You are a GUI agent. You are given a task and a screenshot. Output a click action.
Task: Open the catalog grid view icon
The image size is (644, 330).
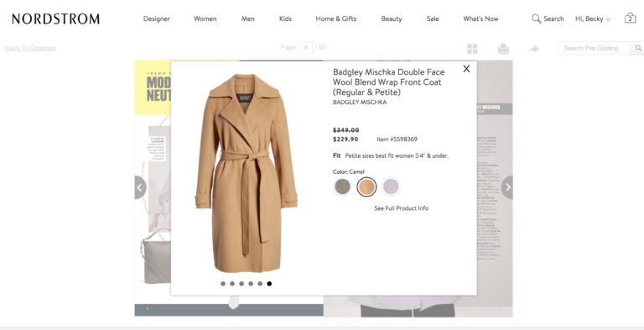click(x=472, y=49)
